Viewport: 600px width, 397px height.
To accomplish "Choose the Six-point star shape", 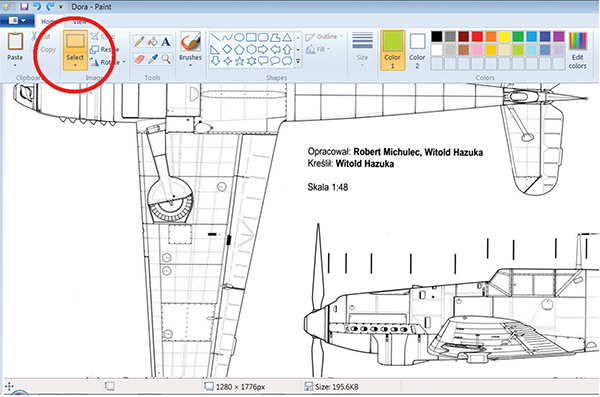I will coord(251,61).
